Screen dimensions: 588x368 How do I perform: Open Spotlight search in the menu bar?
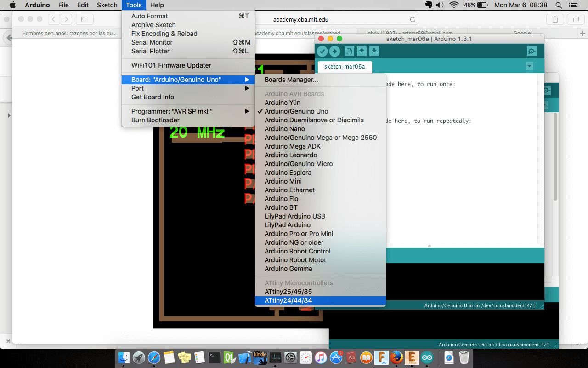559,5
